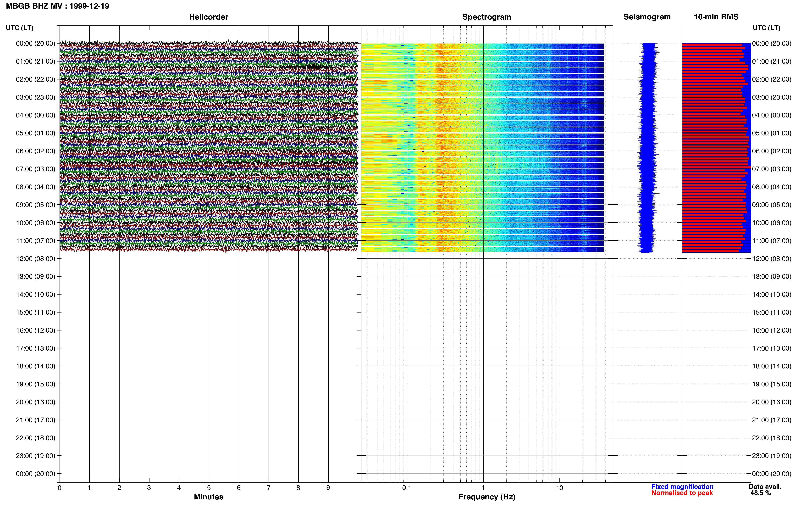Click the 0.1 tick on the Frequency axis

coord(407,488)
